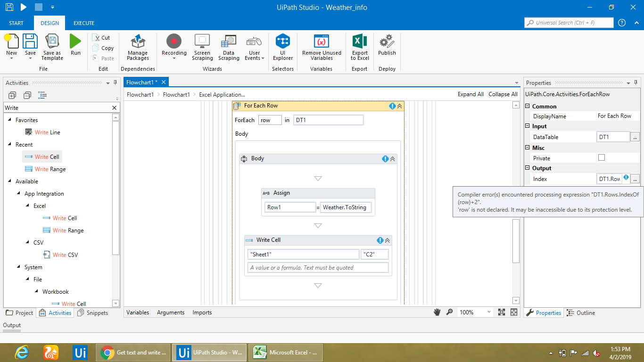Click the Write Cell value field
This screenshot has width=644, height=362.
[318, 268]
